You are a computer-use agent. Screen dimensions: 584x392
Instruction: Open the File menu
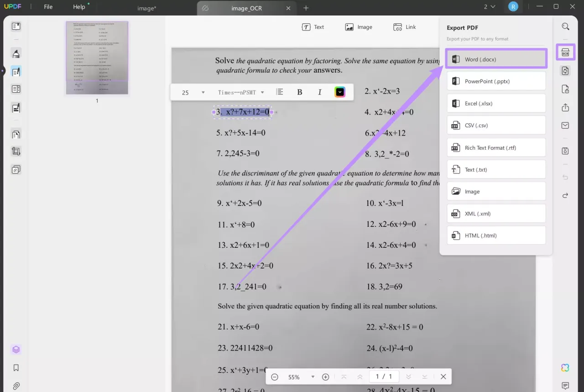tap(48, 6)
